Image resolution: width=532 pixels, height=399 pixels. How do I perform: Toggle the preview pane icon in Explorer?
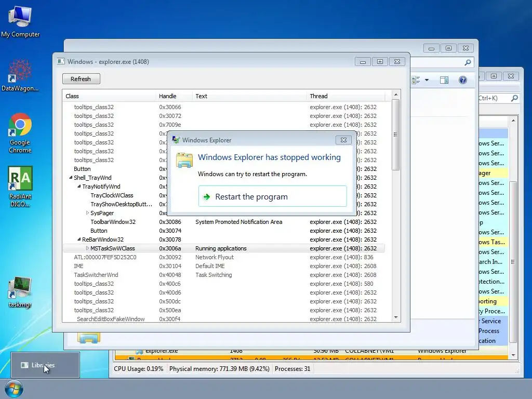[444, 80]
